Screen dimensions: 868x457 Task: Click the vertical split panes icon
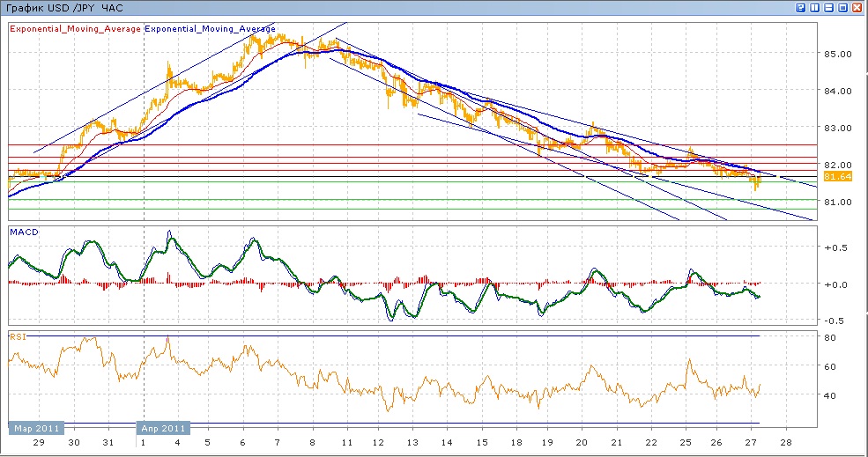[x=815, y=7]
